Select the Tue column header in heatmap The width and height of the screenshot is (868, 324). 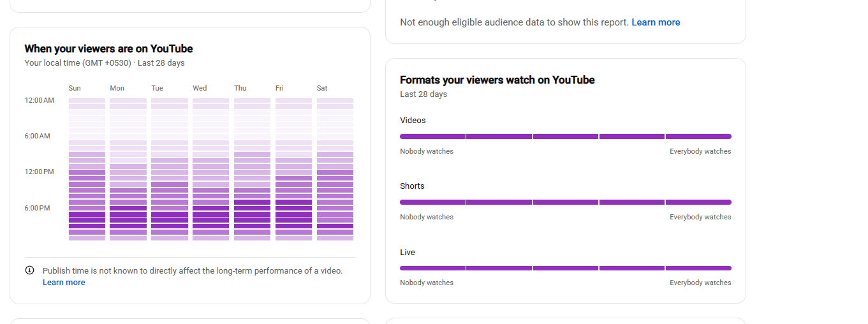pyautogui.click(x=158, y=88)
